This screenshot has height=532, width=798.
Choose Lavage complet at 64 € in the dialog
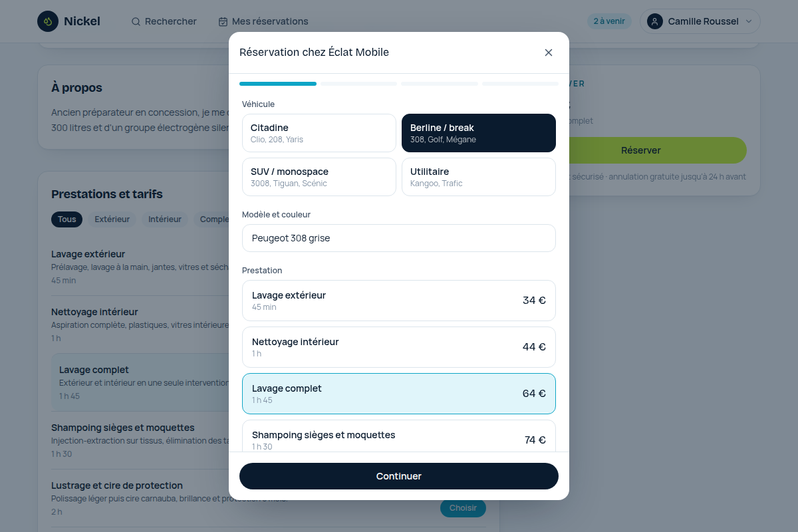coord(399,394)
